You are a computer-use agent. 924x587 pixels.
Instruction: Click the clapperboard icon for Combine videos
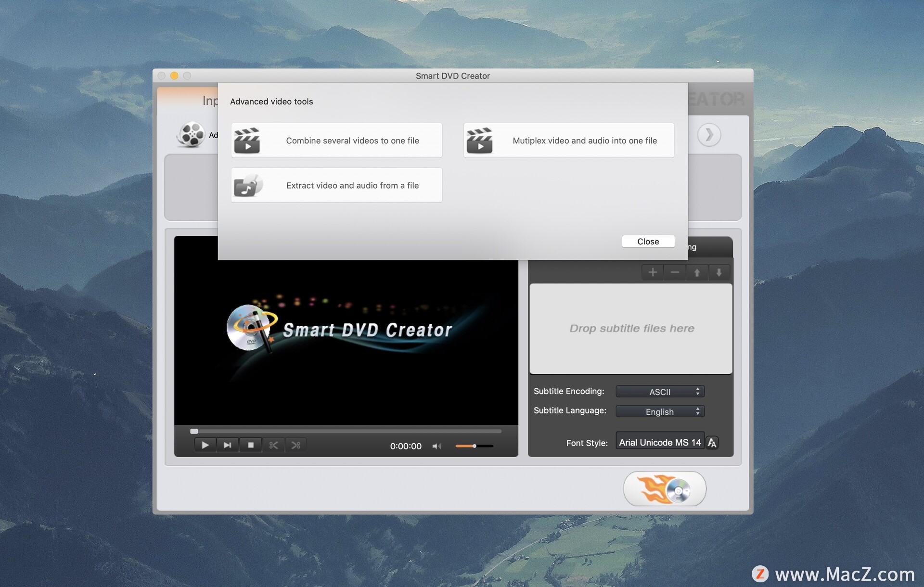[x=247, y=140]
